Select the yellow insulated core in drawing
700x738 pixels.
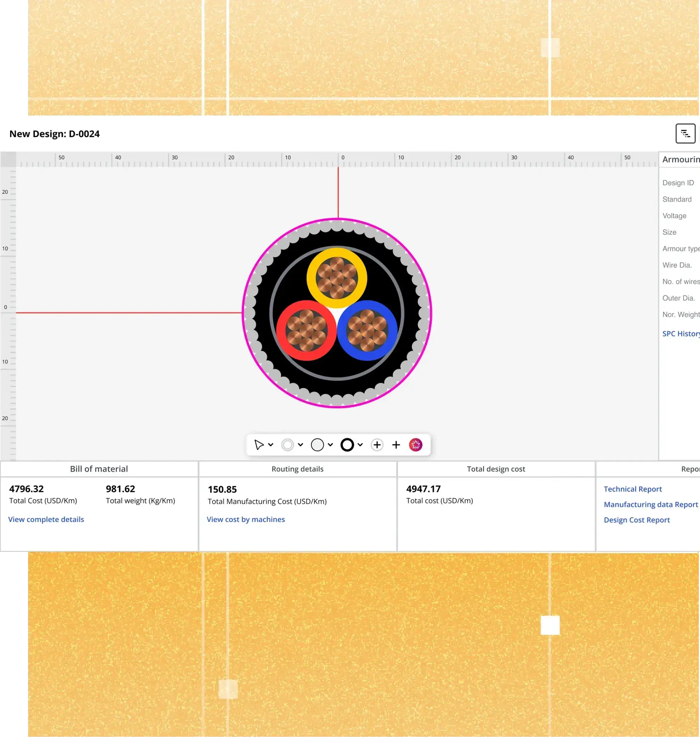pos(337,278)
